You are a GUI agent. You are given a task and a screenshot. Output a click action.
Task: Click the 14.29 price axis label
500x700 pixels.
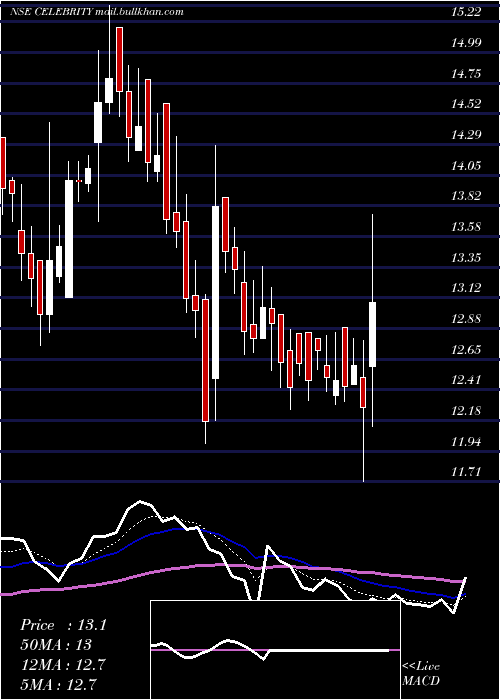[466, 135]
